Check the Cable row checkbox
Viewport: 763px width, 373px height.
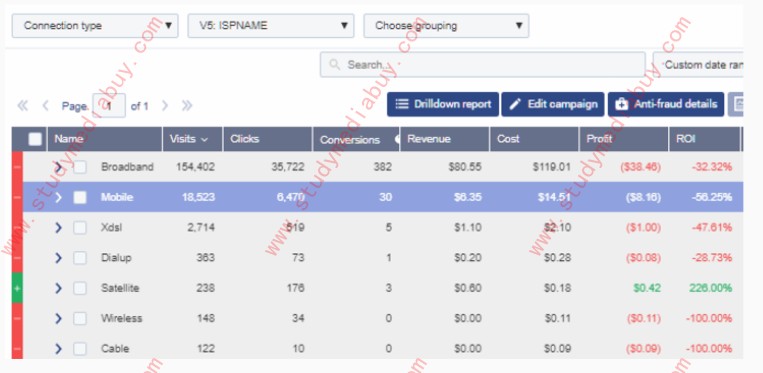[80, 348]
